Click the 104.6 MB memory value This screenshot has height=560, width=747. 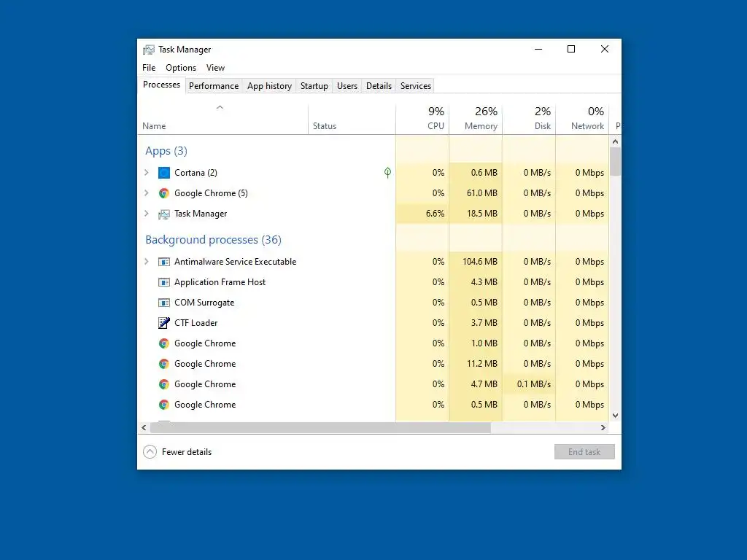click(480, 262)
